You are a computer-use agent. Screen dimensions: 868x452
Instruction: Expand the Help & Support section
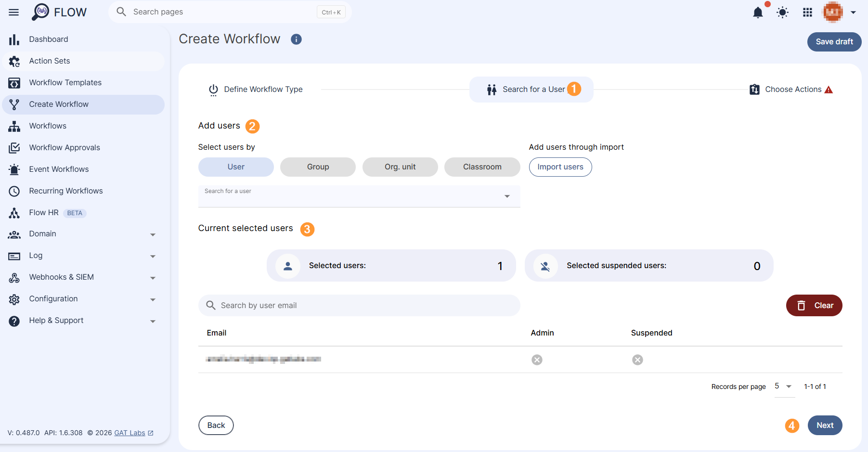[153, 322]
